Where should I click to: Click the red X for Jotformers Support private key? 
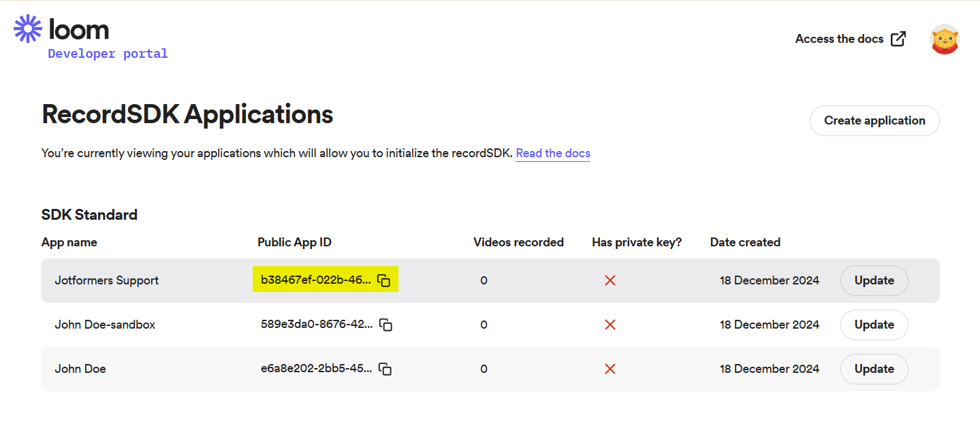click(x=610, y=280)
